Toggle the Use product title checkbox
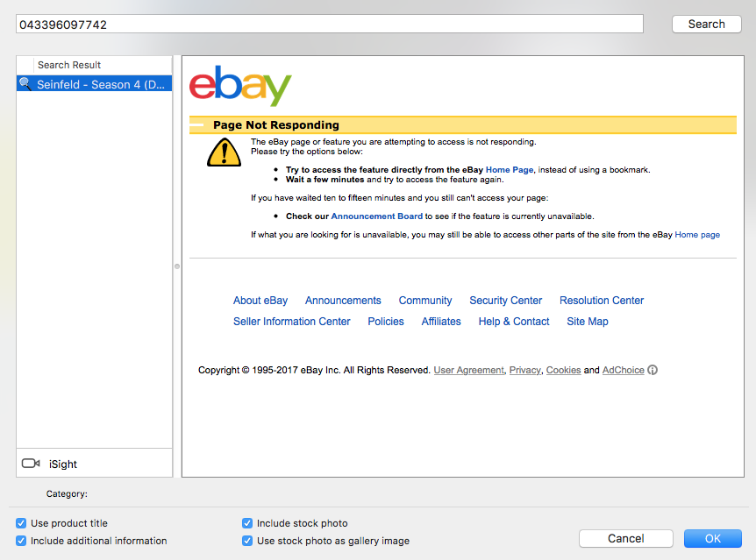756x560 pixels. click(x=21, y=523)
